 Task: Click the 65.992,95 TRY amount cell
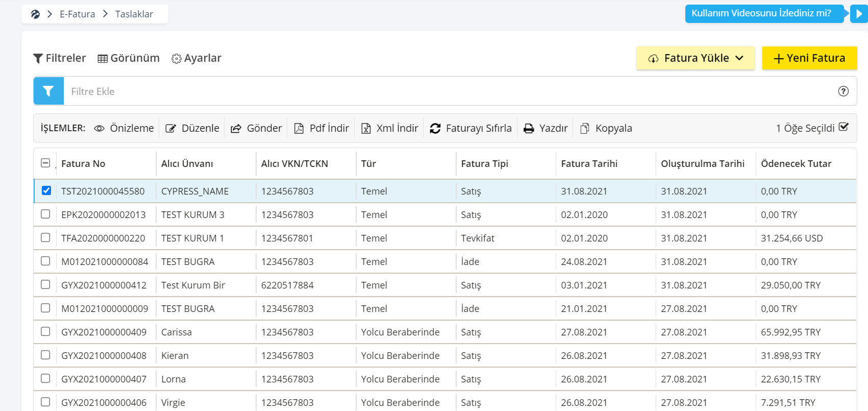pyautogui.click(x=791, y=332)
